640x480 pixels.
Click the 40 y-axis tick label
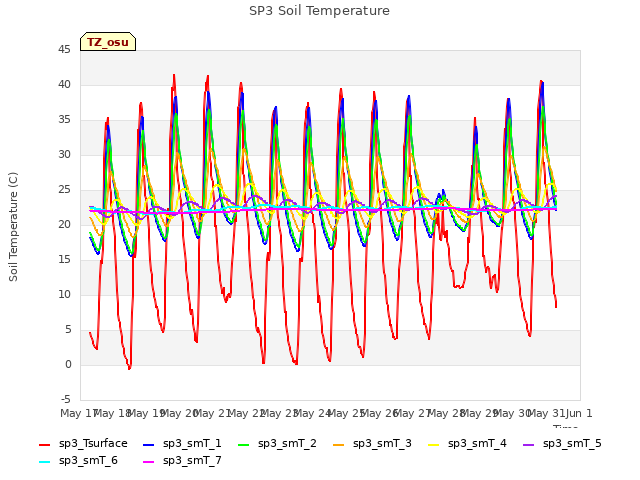tap(64, 84)
